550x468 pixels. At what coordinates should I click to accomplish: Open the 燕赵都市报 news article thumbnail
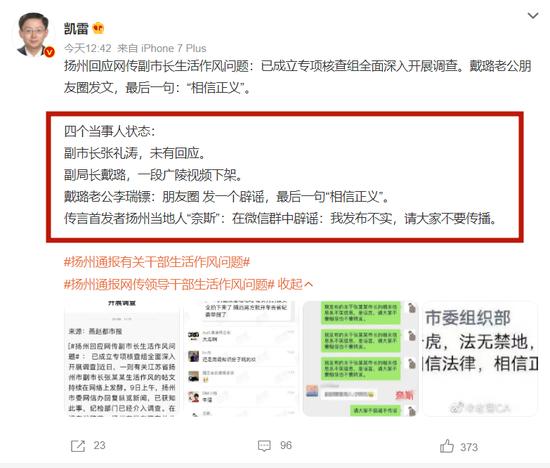(121, 359)
